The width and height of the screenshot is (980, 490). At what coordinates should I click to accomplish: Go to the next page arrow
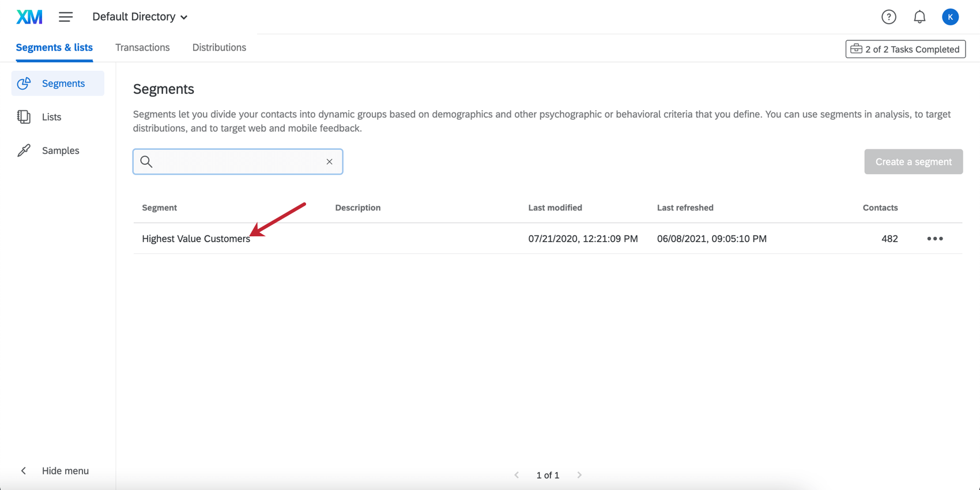[x=579, y=475]
